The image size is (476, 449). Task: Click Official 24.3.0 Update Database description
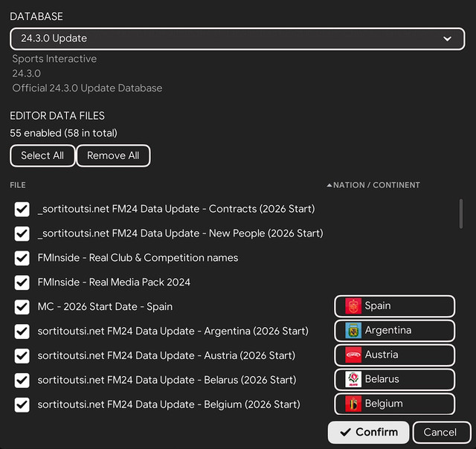point(87,88)
